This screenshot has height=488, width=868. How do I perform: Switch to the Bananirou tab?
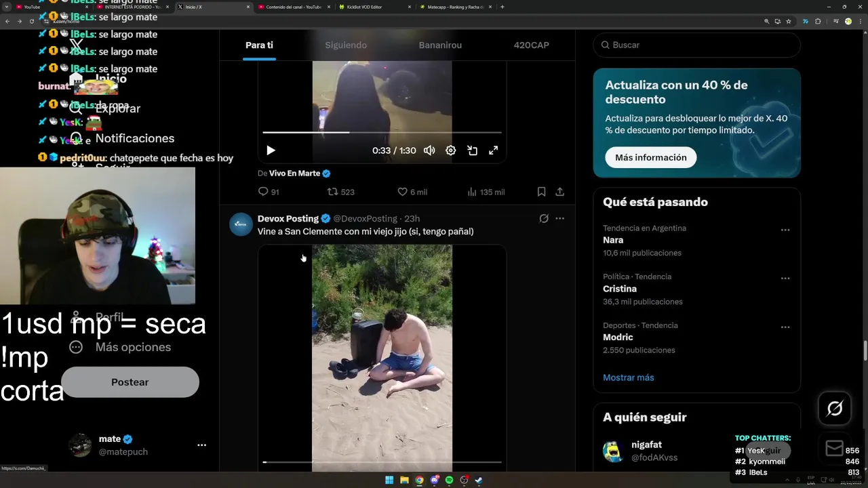(x=440, y=45)
